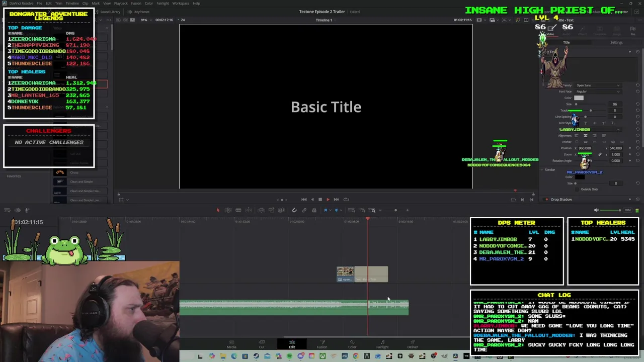The height and width of the screenshot is (362, 644).
Task: Switch to the Settings inspector tab
Action: (616, 43)
